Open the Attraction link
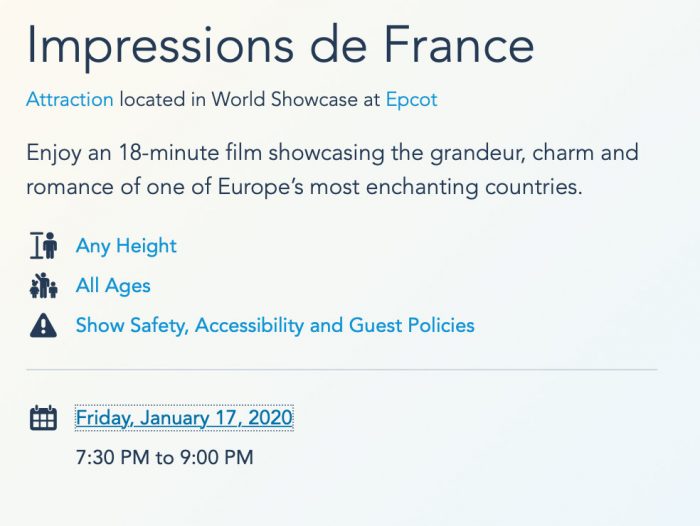The image size is (700, 526). 70,100
